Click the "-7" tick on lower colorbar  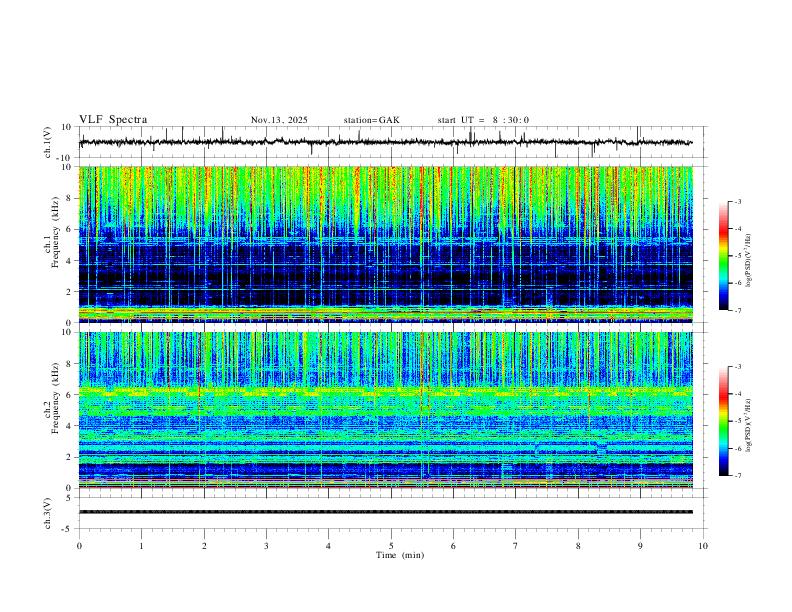(x=737, y=476)
